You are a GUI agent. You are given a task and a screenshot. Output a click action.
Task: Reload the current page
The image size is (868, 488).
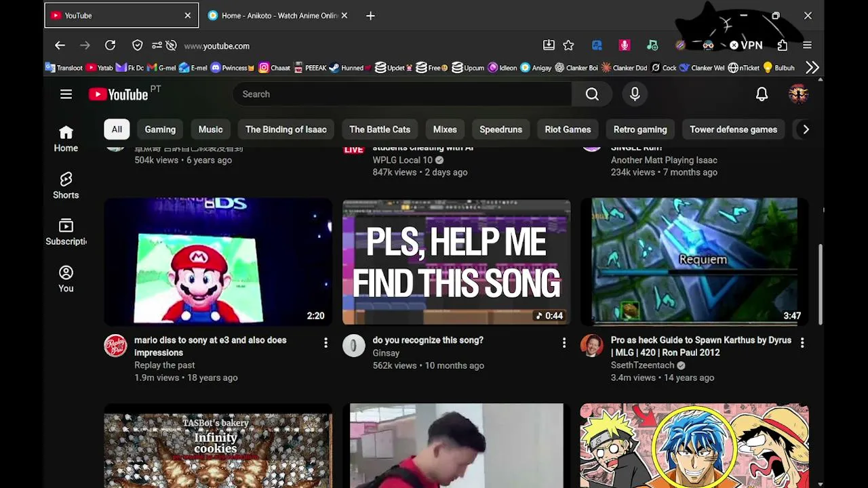click(x=110, y=45)
